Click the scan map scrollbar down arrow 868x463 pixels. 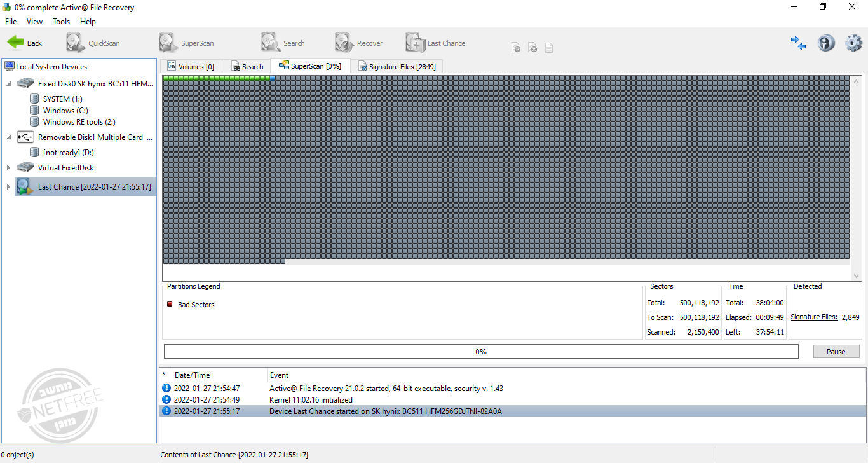pos(857,275)
